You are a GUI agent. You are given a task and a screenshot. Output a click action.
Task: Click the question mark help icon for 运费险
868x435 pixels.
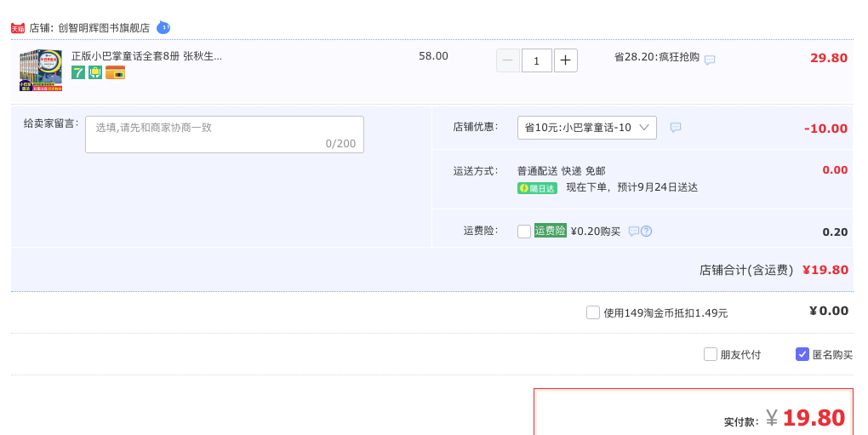click(x=646, y=231)
